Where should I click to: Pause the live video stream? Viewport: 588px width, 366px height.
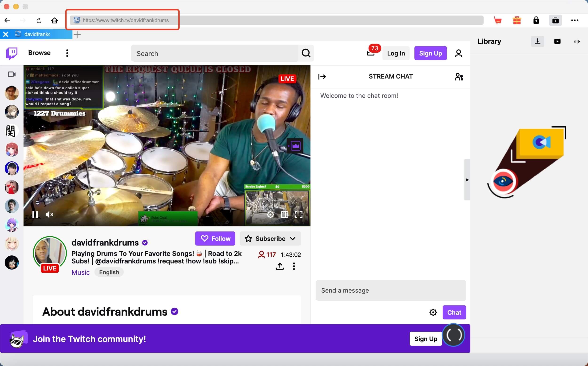point(35,215)
